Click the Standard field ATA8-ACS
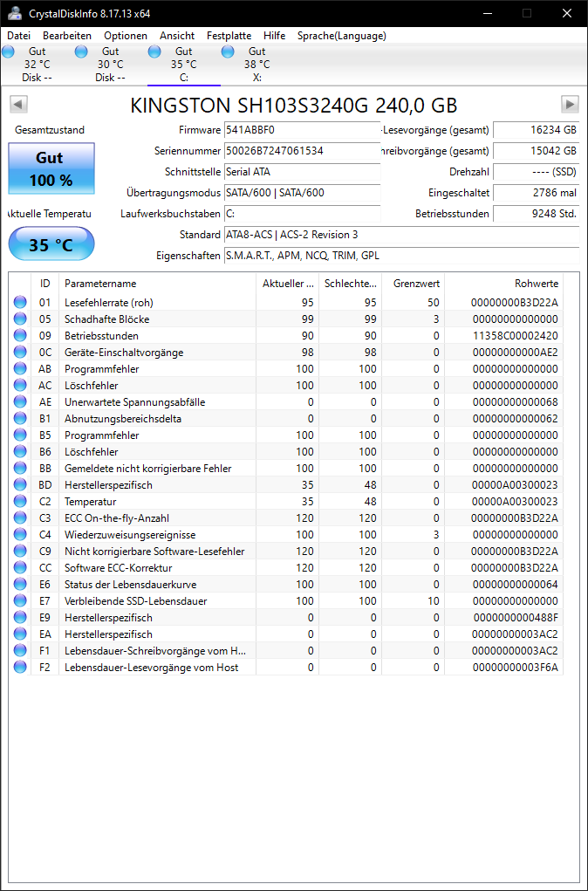The width and height of the screenshot is (588, 891). point(401,235)
